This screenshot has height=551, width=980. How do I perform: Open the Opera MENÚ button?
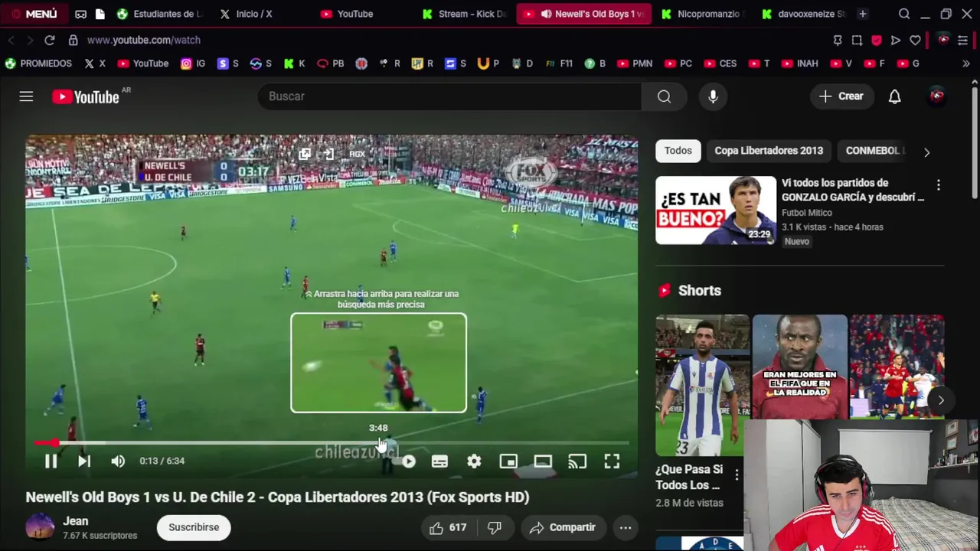34,14
